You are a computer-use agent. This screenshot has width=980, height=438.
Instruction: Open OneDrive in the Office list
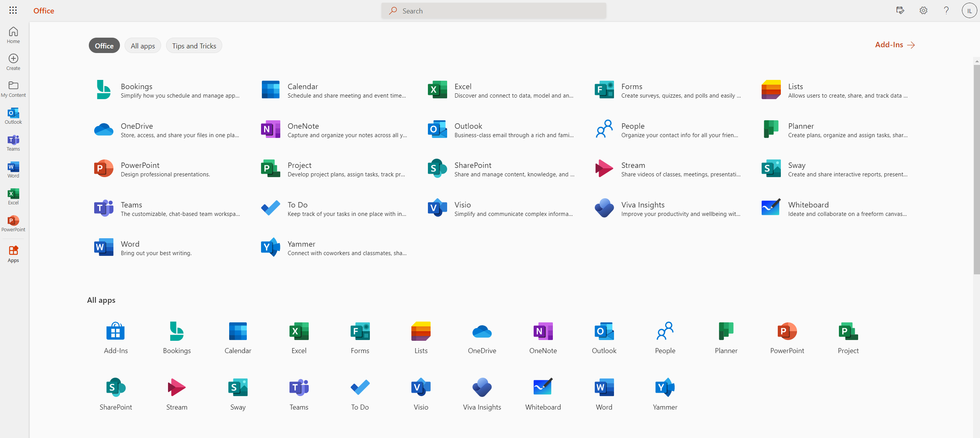click(x=167, y=130)
